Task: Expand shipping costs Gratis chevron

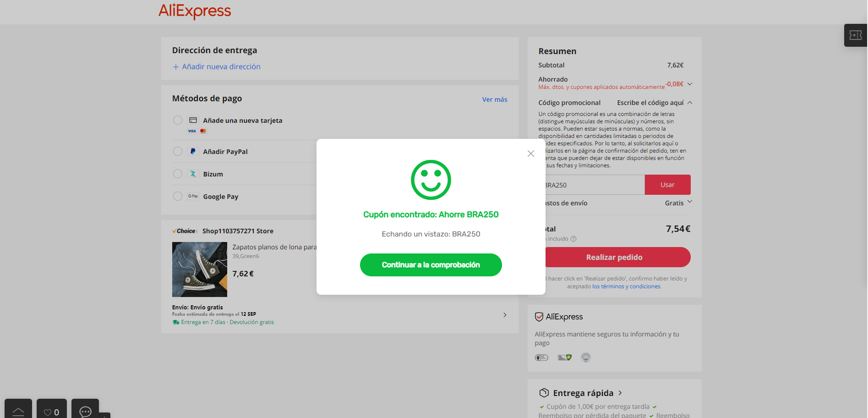Action: click(690, 202)
